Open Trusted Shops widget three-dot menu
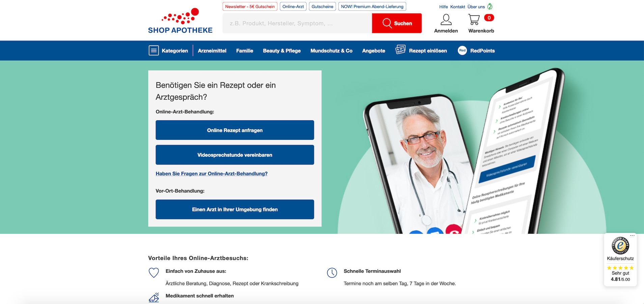This screenshot has height=304, width=644. click(x=632, y=236)
